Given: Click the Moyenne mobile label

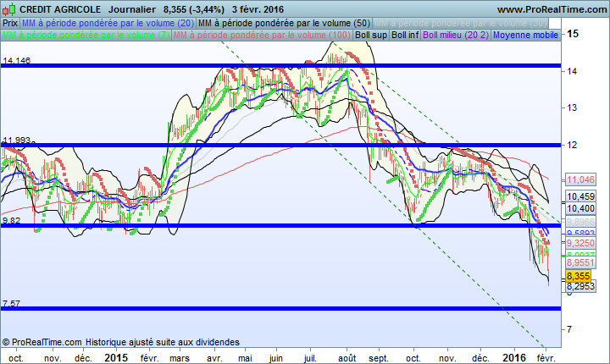Looking at the screenshot, I should pos(526,35).
